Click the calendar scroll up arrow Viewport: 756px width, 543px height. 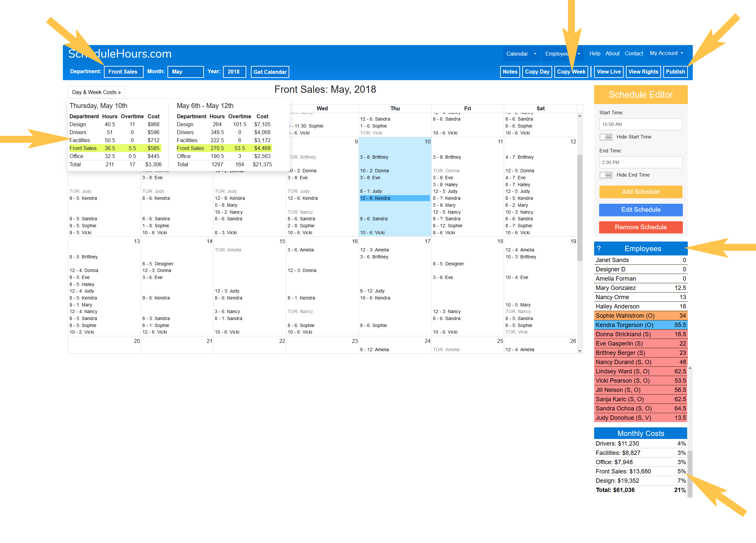pyautogui.click(x=580, y=116)
